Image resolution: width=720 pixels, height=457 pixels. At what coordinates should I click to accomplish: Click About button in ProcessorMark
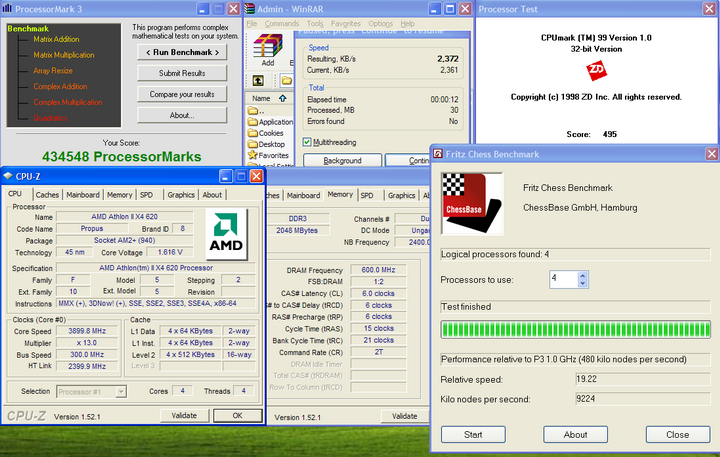[182, 115]
